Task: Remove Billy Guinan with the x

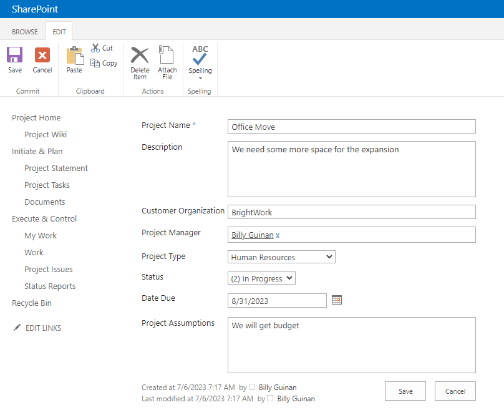Action: 278,235
